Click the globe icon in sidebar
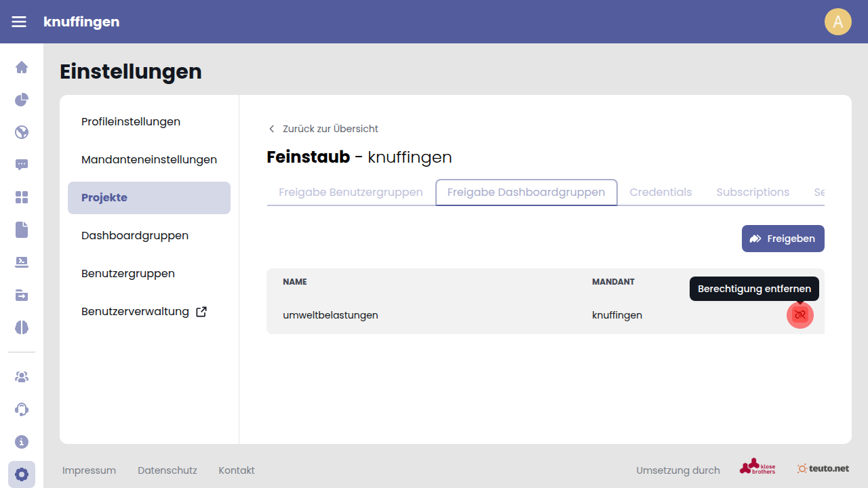Screen dimensions: 868x488 22,132
